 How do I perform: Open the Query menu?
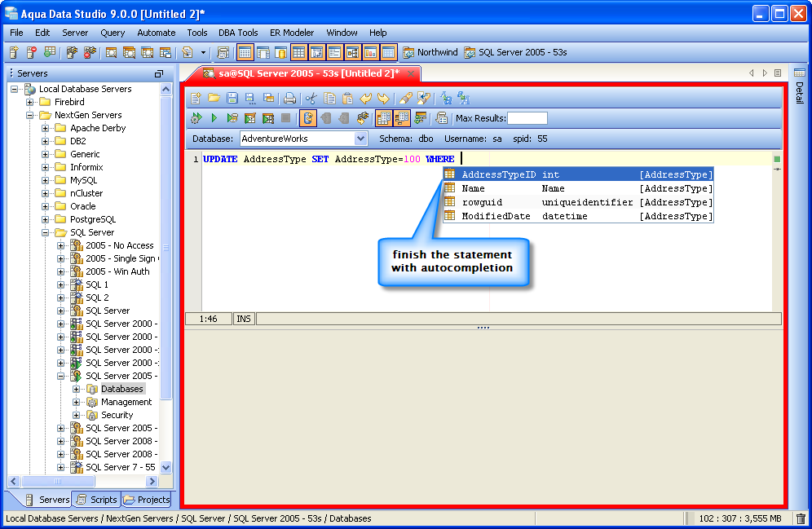click(x=113, y=33)
